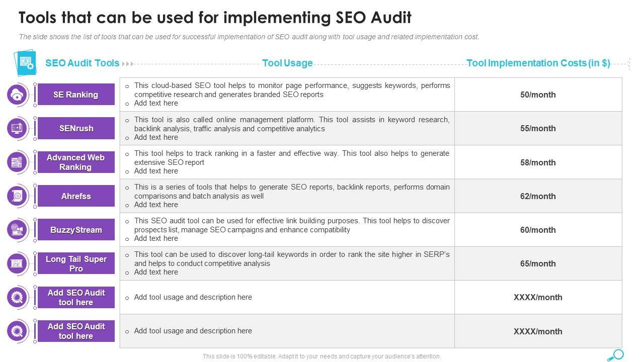Click the purple icon beside SE Ranking
The width and height of the screenshot is (644, 362).
point(18,95)
